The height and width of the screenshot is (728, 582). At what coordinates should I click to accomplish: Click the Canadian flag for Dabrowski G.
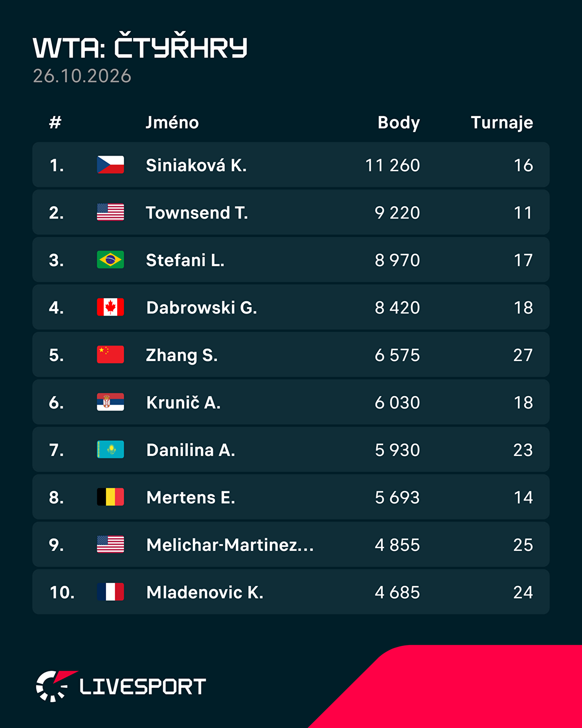(110, 307)
